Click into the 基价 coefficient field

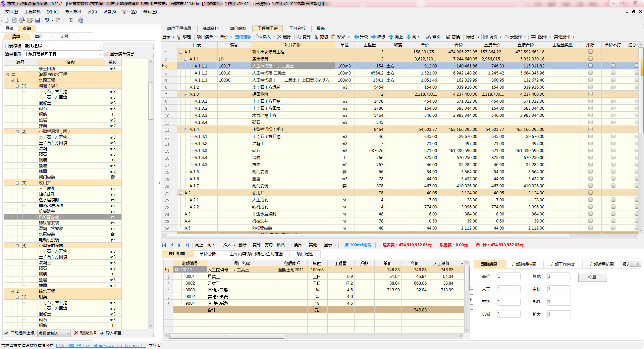(508, 277)
